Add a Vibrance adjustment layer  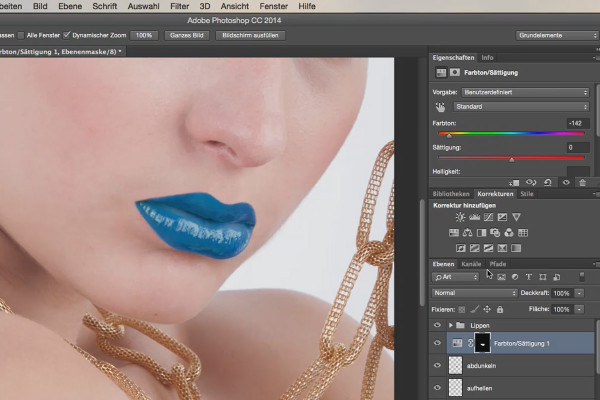pos(516,217)
